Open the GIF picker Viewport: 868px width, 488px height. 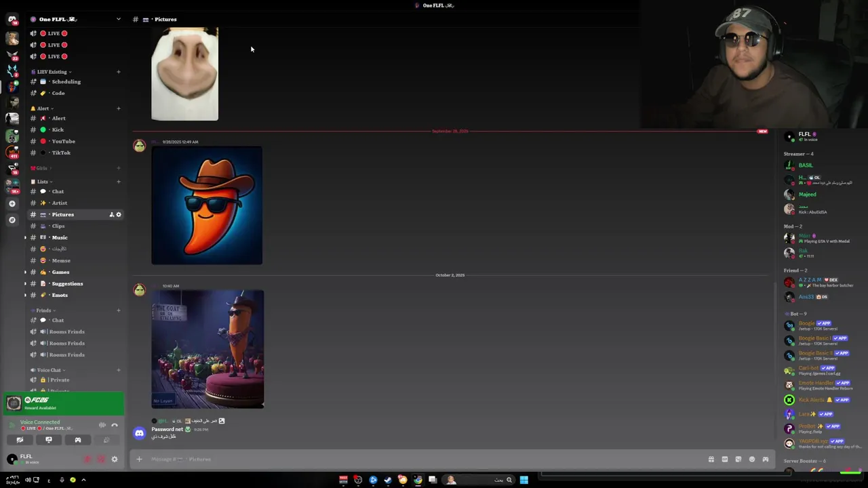pyautogui.click(x=724, y=460)
